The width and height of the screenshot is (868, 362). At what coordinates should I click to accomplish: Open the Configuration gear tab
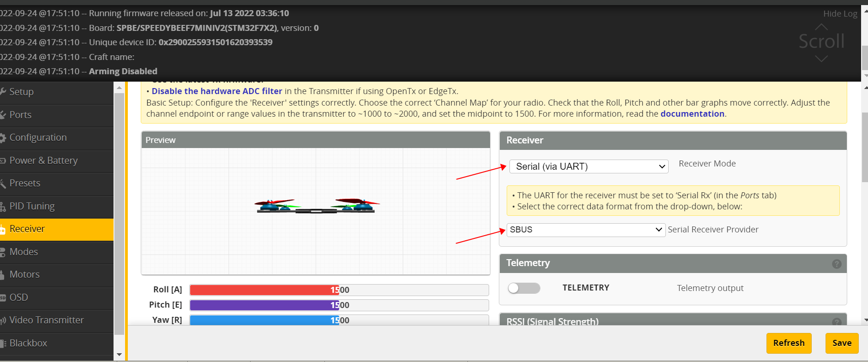coord(38,137)
